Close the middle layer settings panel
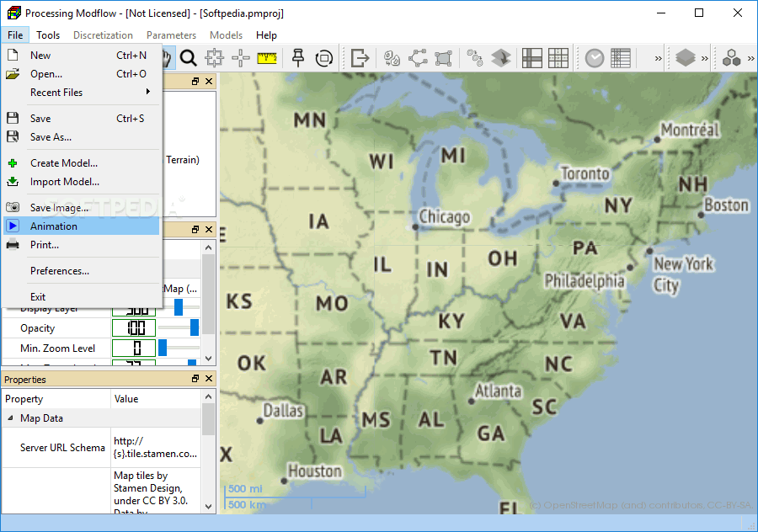The width and height of the screenshot is (758, 532). click(209, 229)
